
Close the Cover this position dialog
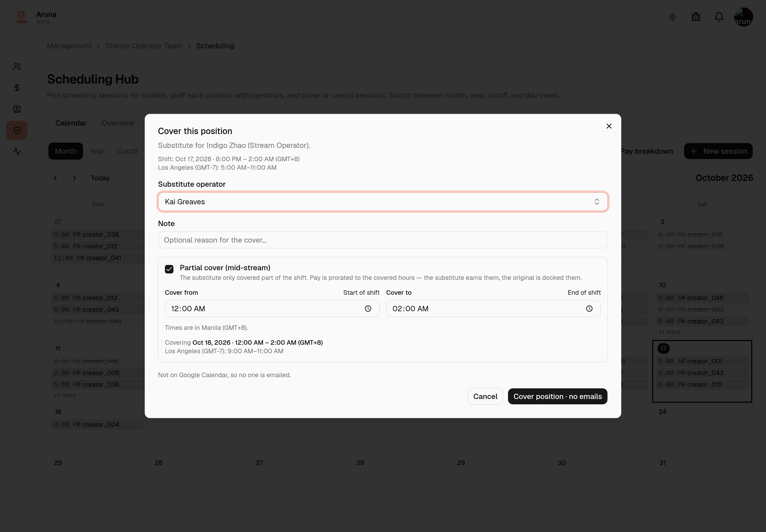pos(609,126)
